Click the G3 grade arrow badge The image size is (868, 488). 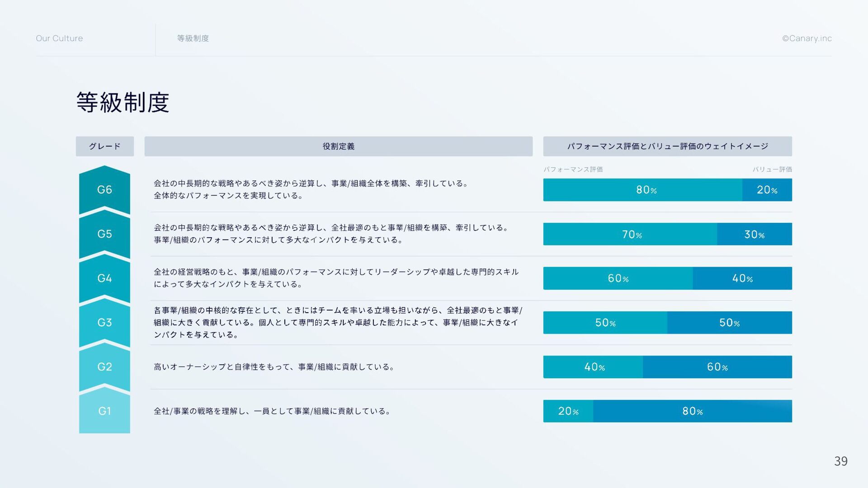pos(104,323)
